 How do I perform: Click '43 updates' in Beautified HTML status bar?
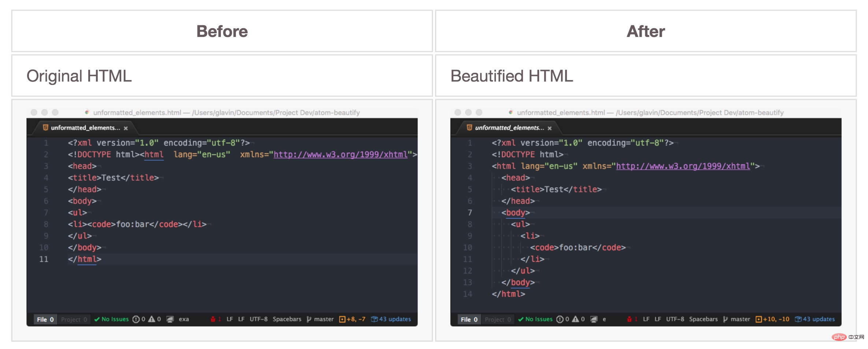(x=819, y=319)
